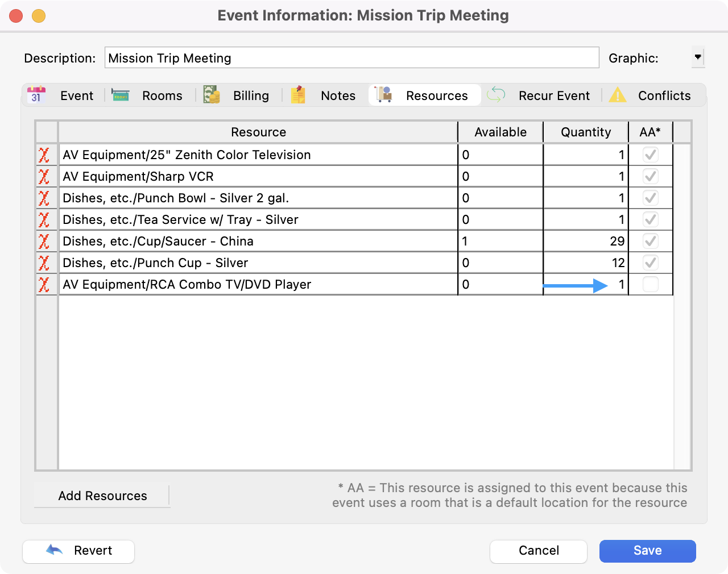
Task: Open the Graphic dropdown menu
Action: (x=698, y=57)
